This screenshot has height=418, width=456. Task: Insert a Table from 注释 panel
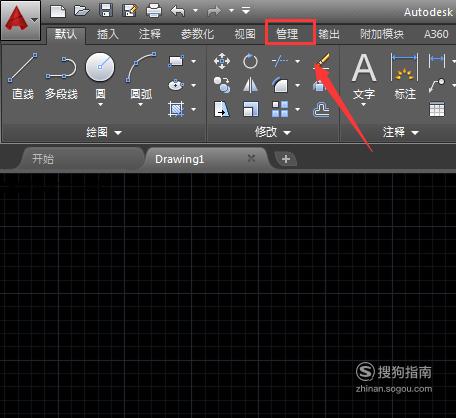point(437,109)
